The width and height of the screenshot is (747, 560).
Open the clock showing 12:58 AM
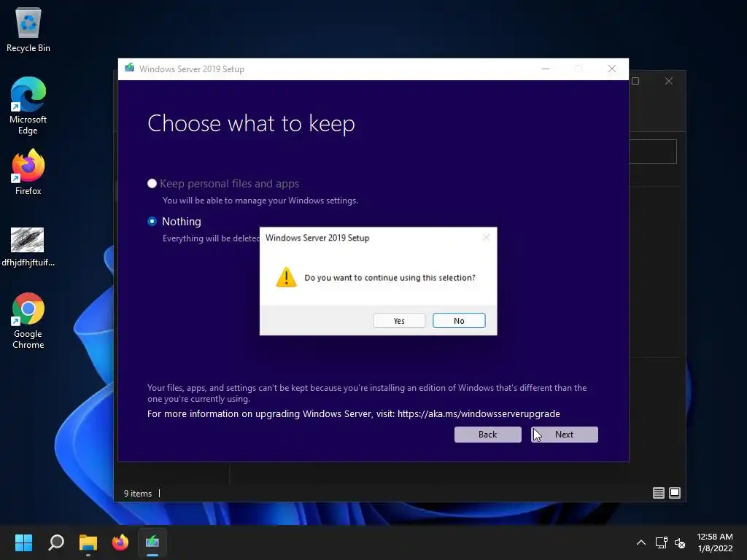[715, 542]
